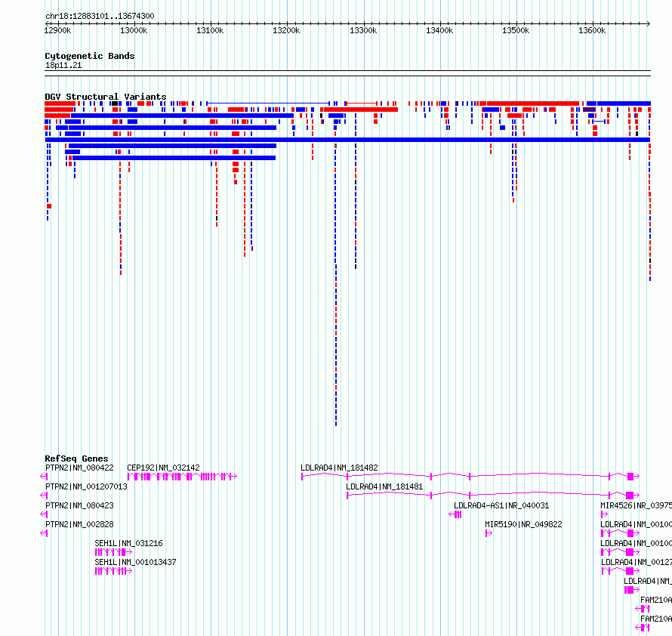Open the PTPN2|NM_002828 gene label
Screen dimensions: 672x636
[79, 524]
